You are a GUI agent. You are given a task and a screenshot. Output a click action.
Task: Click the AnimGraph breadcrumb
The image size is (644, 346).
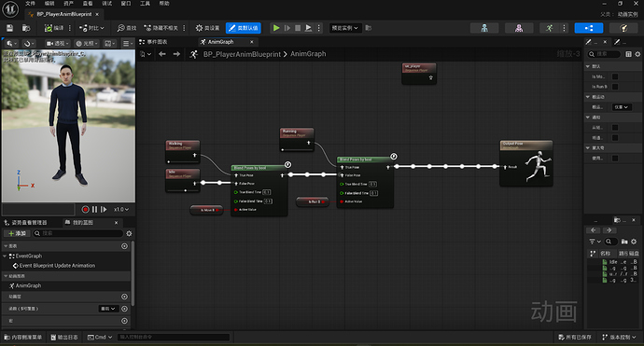tap(308, 54)
